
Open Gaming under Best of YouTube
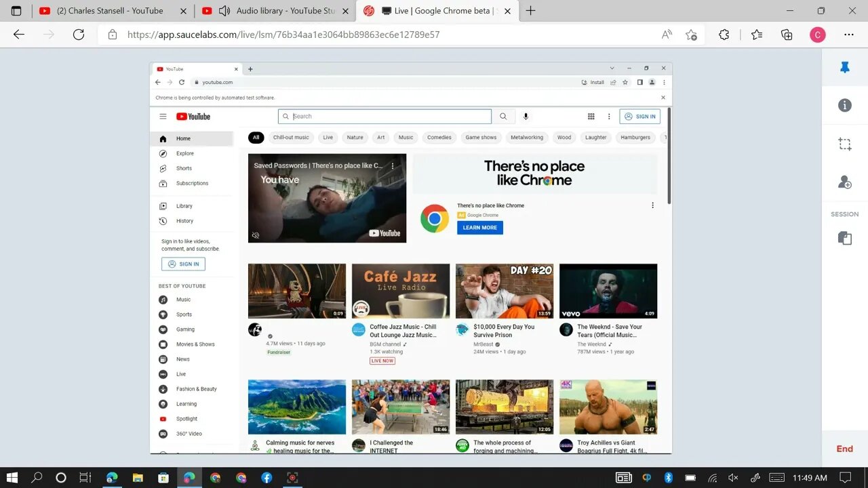193,329
